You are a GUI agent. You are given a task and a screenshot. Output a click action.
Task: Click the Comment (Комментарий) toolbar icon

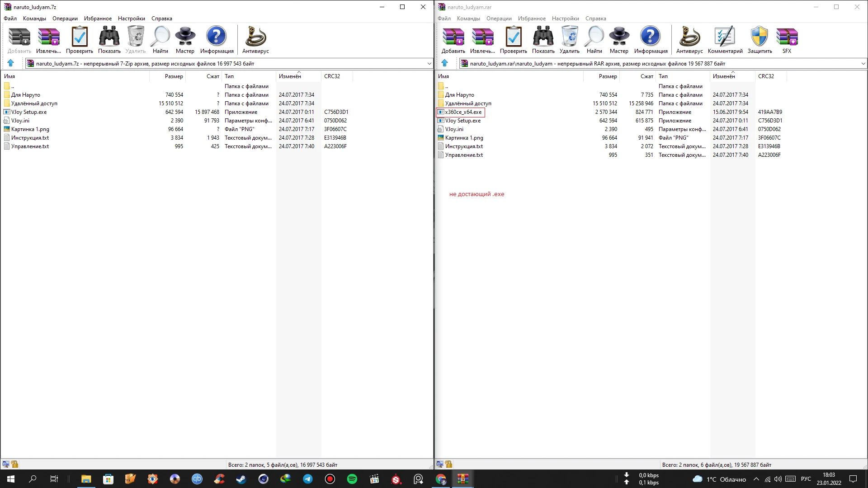pyautogui.click(x=725, y=40)
